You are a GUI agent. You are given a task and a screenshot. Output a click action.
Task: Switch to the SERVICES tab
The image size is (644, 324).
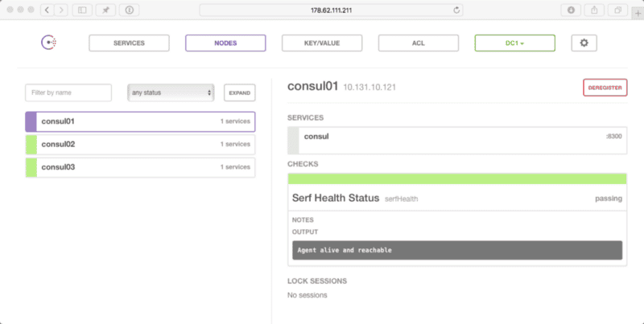(129, 43)
